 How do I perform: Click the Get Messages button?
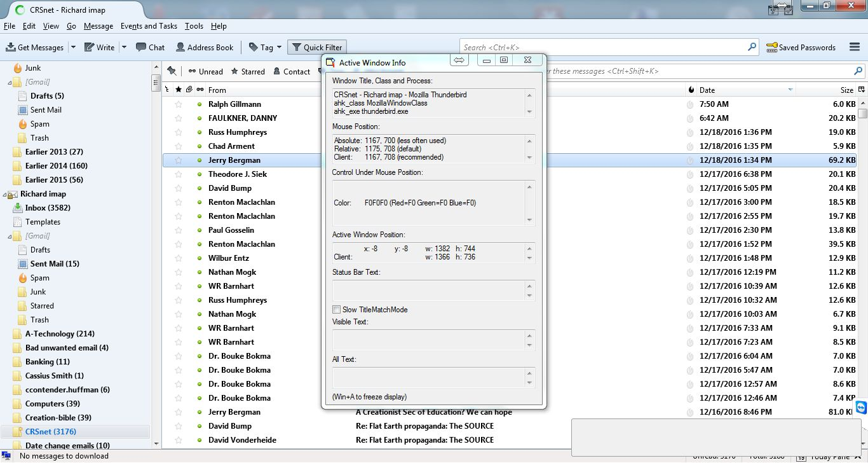pyautogui.click(x=35, y=47)
